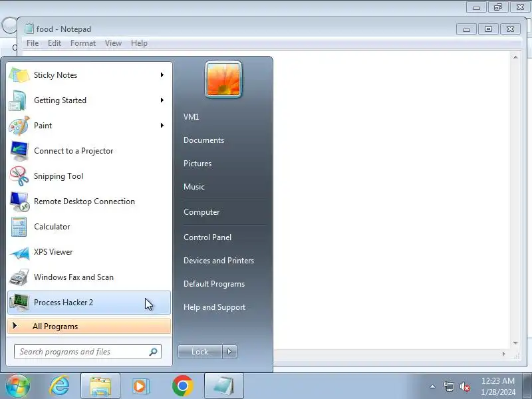This screenshot has width=532, height=399.
Task: Click the network tray icon
Action: tap(448, 386)
